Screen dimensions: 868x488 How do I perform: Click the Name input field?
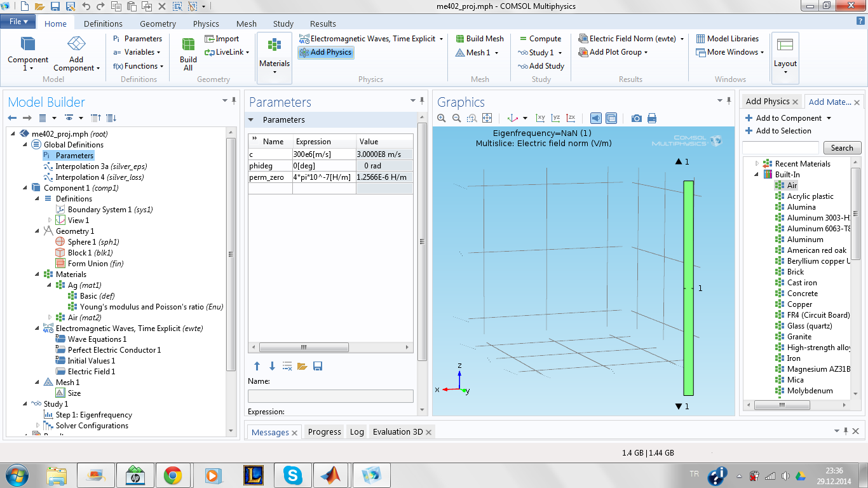pos(330,396)
